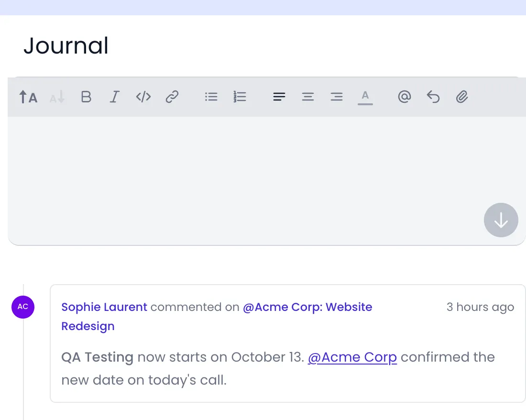Align text right
The height and width of the screenshot is (420, 526).
click(x=337, y=97)
